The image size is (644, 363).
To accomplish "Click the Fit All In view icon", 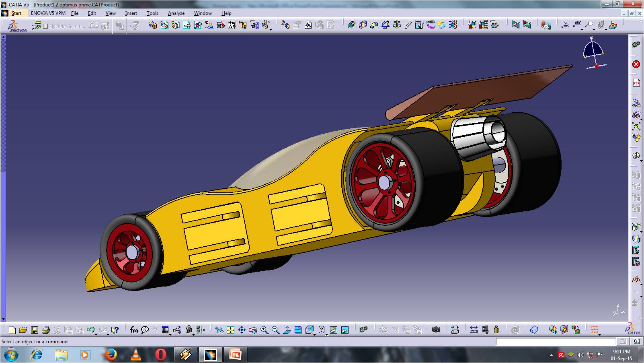I will click(x=230, y=330).
